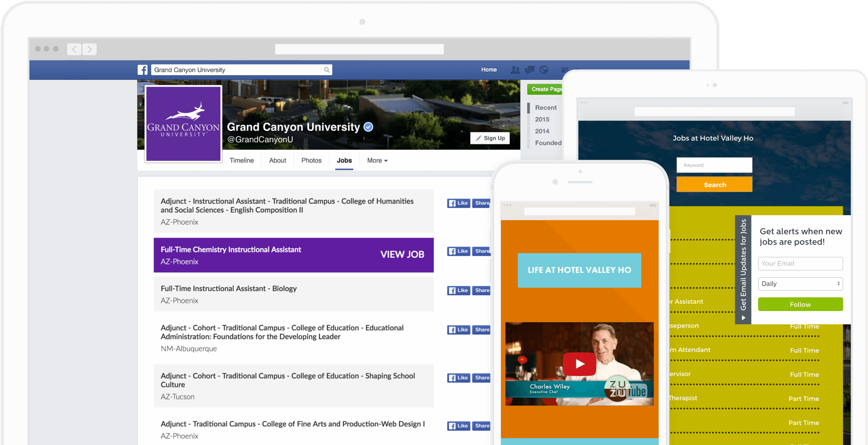
Task: Share the Instructional Assistant Biology job
Action: point(481,290)
